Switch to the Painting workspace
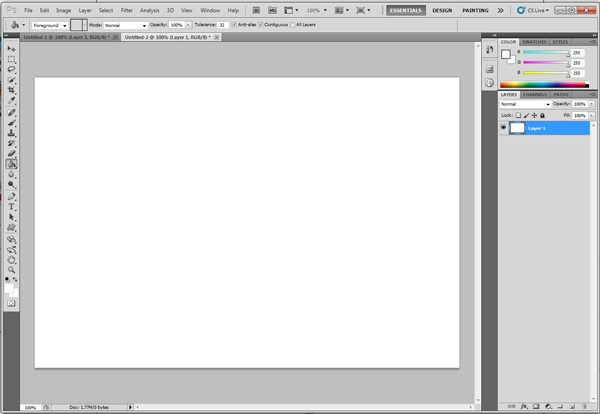 click(x=475, y=9)
